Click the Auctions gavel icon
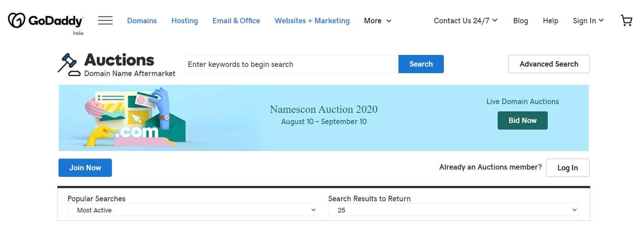This screenshot has height=230, width=644. tap(68, 64)
